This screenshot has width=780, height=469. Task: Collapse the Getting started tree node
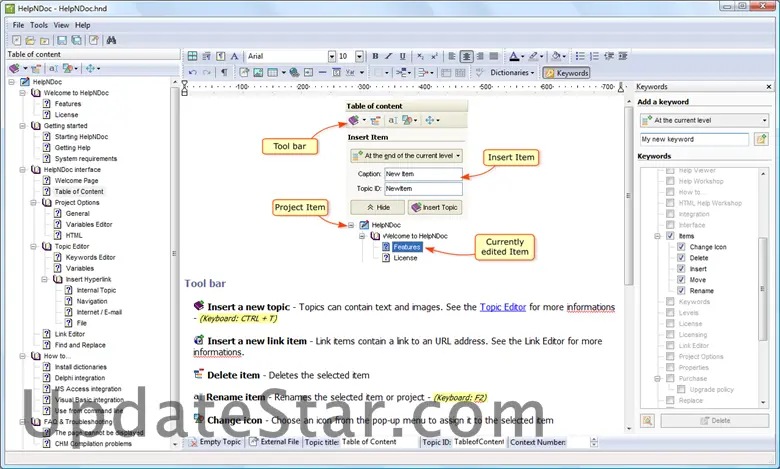[22, 126]
